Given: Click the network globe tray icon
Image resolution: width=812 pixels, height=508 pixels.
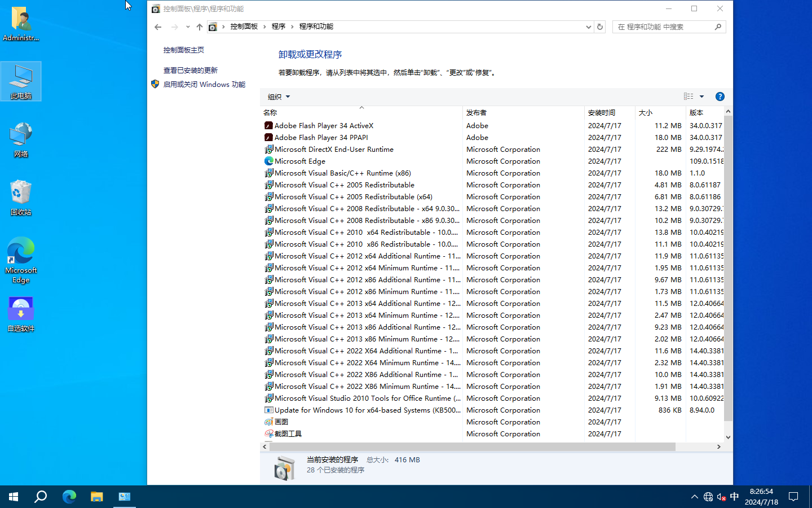Looking at the screenshot, I should 708,497.
